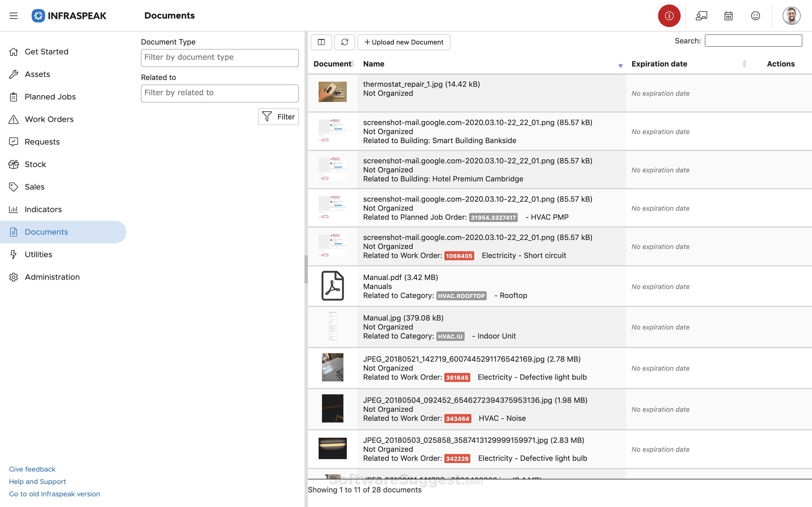Open the Give feedback link
812x507 pixels.
(x=32, y=469)
